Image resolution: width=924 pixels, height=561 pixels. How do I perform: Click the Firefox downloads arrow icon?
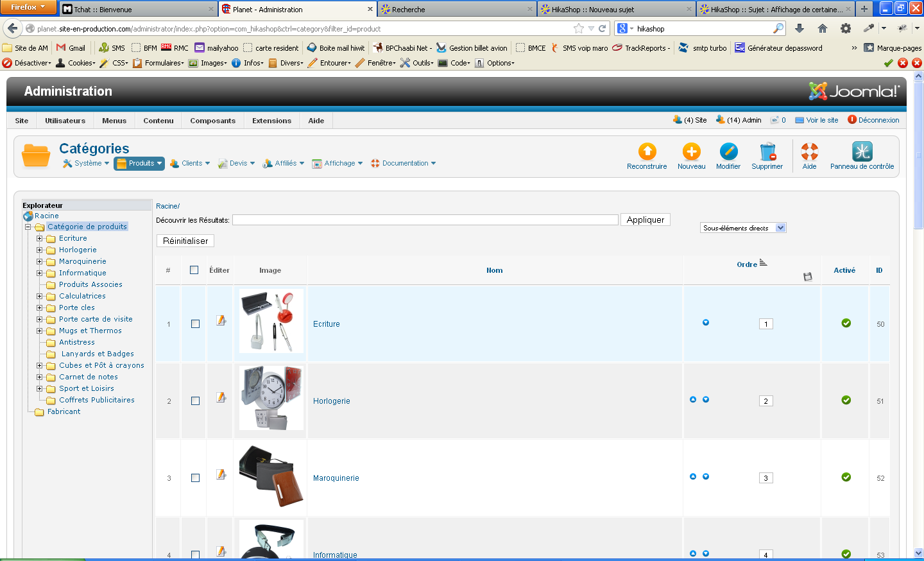[x=800, y=28]
